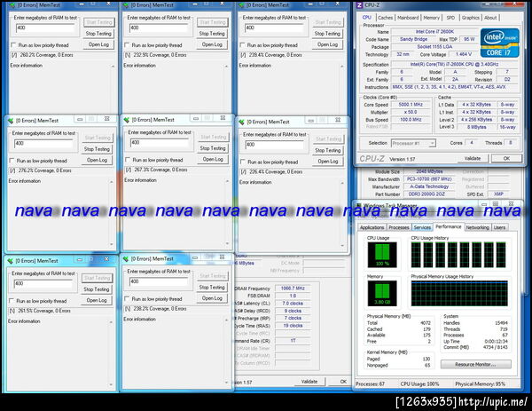Viewport: 532px width, 411px height.
Task: Enable low priority thread in 232.5% coverage MemTest
Action: tap(127, 45)
